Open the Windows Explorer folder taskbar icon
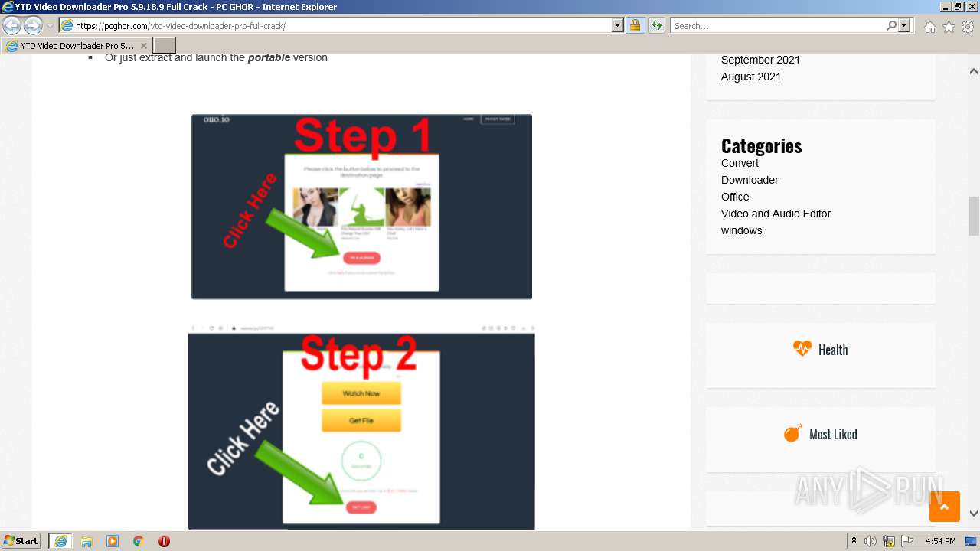Image resolution: width=980 pixels, height=551 pixels. [87, 541]
